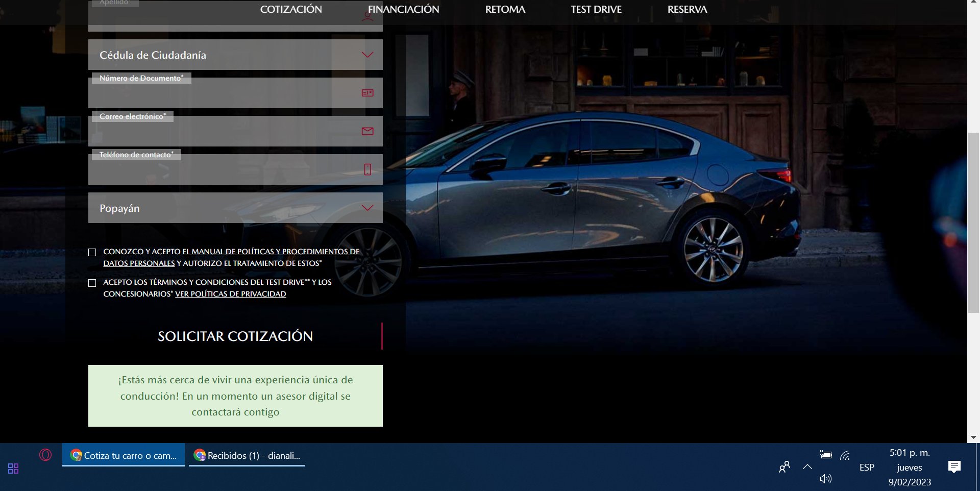
Task: Focus the Correo electrónico field
Action: pyautogui.click(x=235, y=131)
